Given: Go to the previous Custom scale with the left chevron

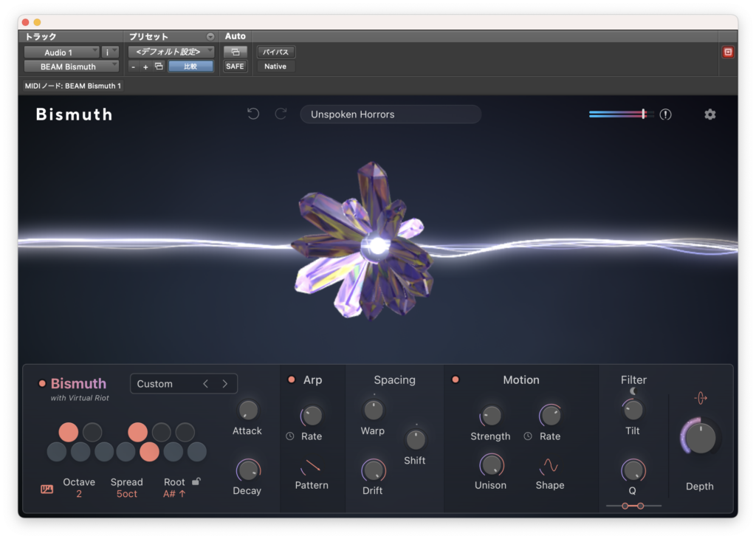Looking at the screenshot, I should coord(206,384).
